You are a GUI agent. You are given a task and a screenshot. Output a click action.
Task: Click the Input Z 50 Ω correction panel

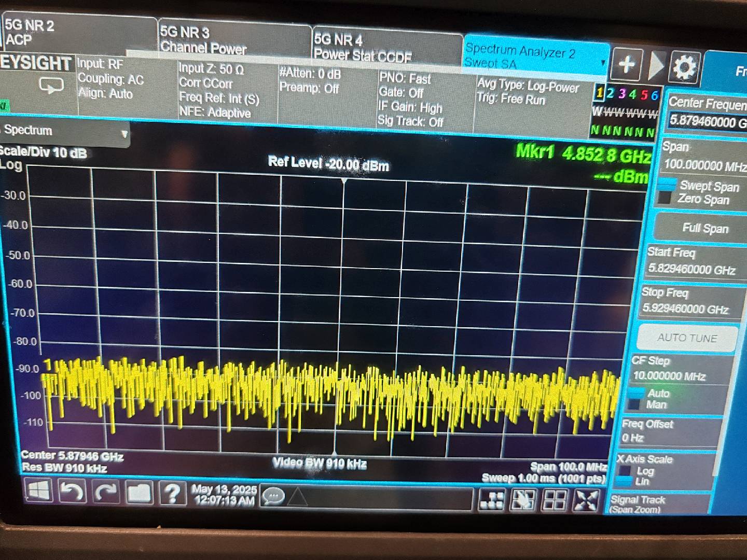[x=227, y=91]
